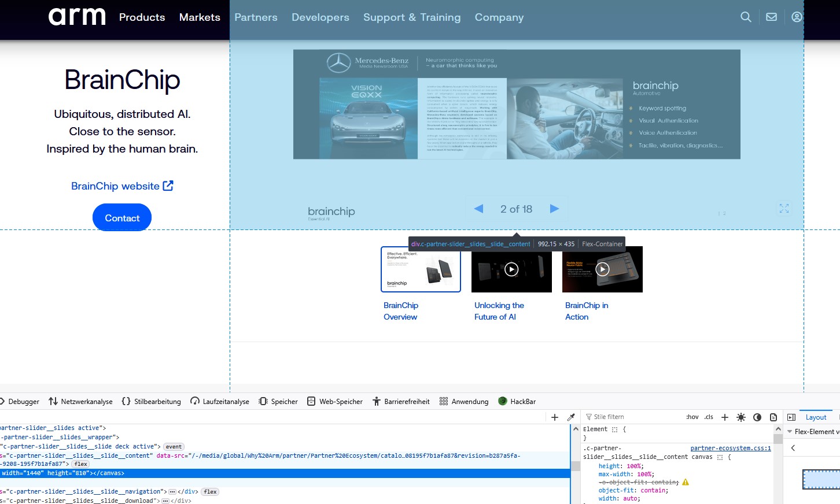Click the '2 of 18' slide counter

point(516,209)
